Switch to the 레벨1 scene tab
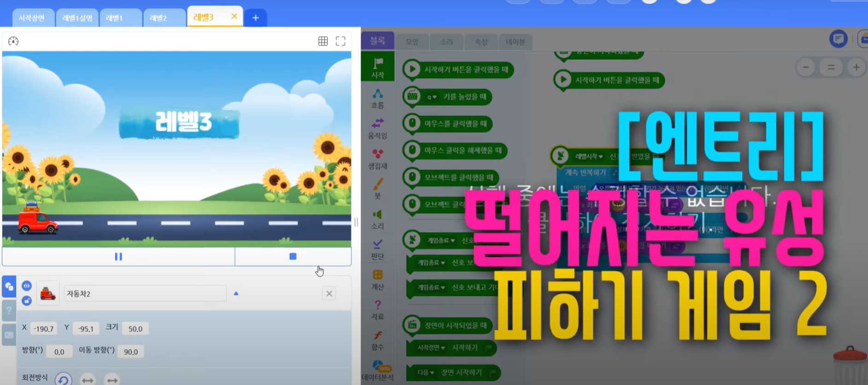The height and width of the screenshot is (385, 868). pyautogui.click(x=121, y=18)
